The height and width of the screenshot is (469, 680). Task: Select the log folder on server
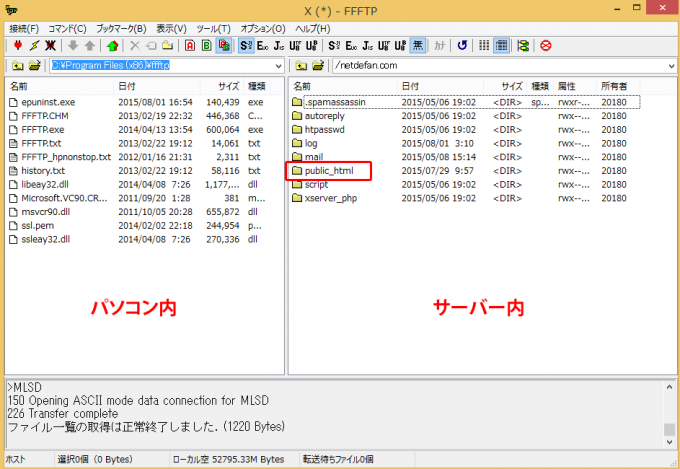[305, 143]
